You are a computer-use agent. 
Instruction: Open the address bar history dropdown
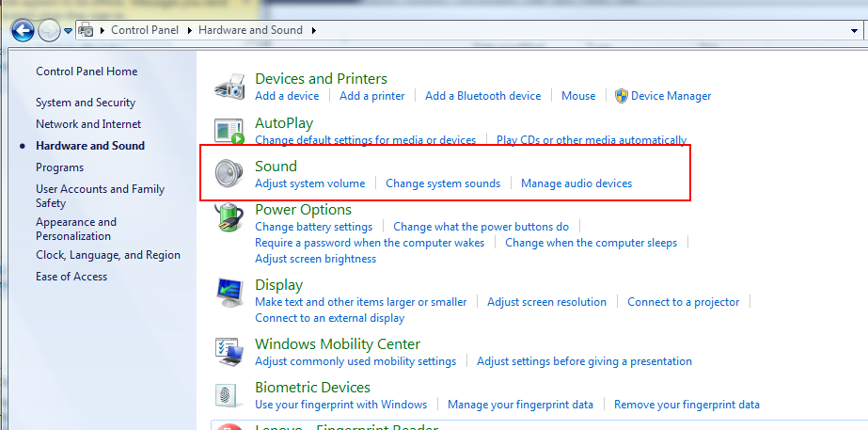click(854, 31)
